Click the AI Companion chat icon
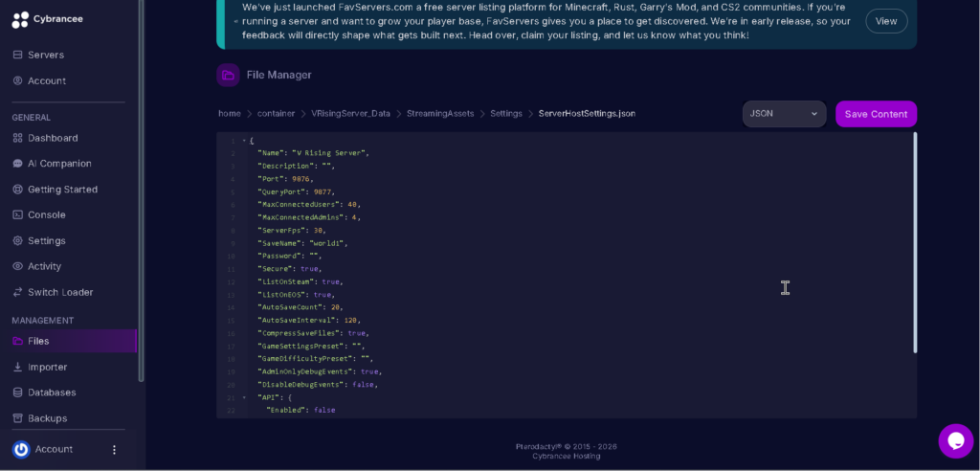This screenshot has width=980, height=471. 17,164
